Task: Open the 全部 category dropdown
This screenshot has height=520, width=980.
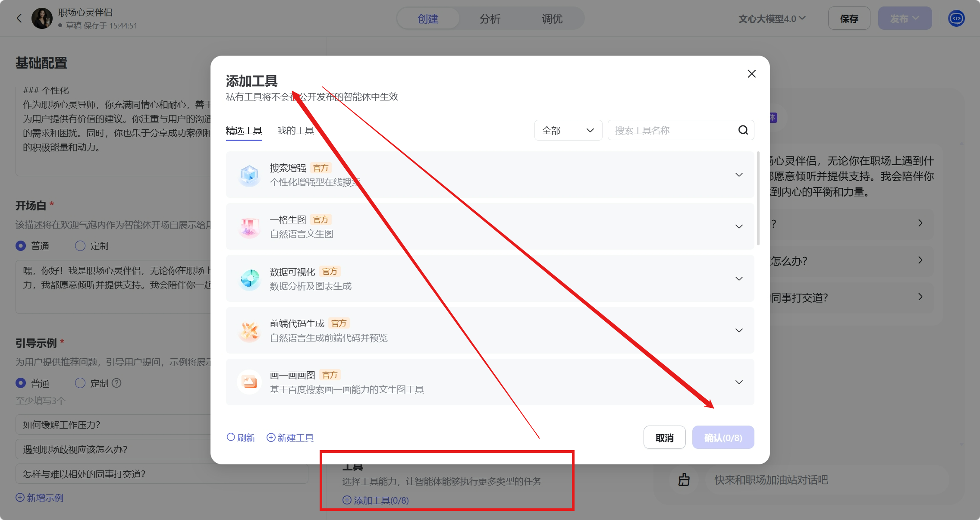Action: point(568,130)
